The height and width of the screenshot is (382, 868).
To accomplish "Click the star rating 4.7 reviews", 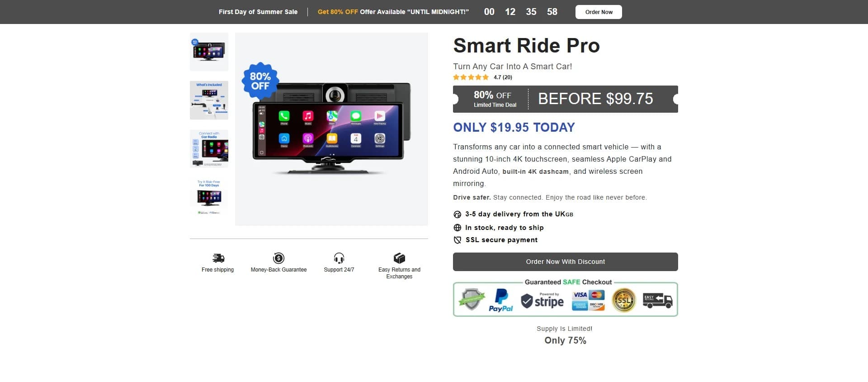I will click(x=482, y=77).
